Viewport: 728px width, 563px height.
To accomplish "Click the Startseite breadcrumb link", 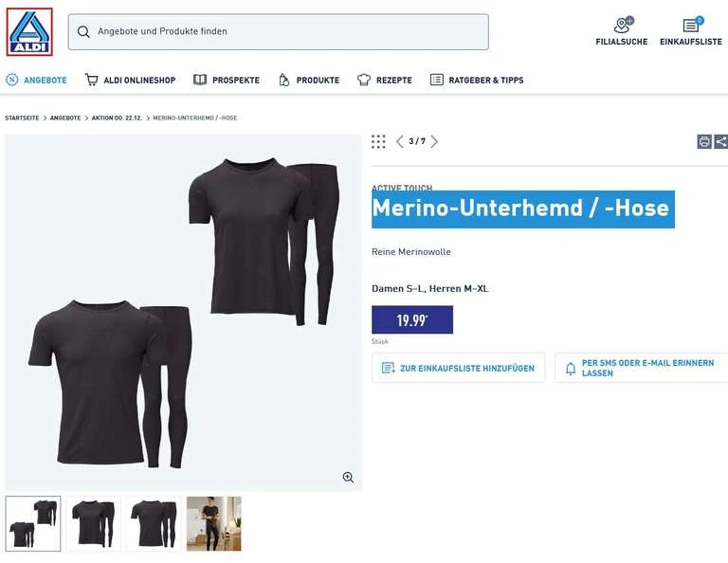I will click(22, 118).
